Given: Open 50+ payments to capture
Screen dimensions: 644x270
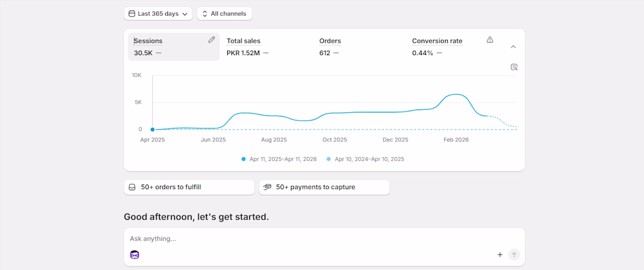Looking at the screenshot, I should 324,187.
